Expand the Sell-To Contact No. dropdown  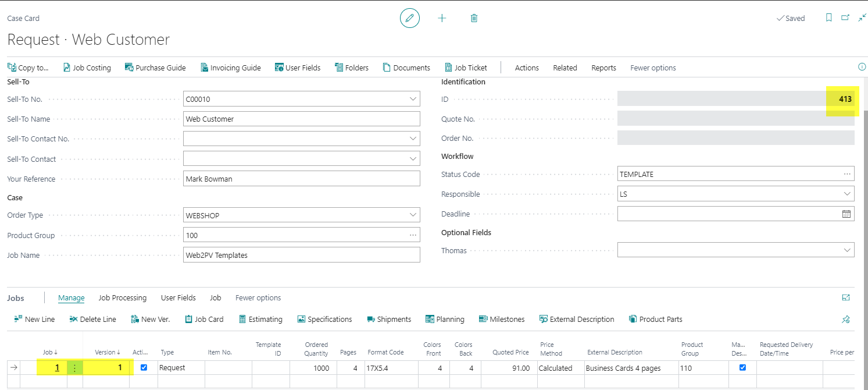pos(413,139)
